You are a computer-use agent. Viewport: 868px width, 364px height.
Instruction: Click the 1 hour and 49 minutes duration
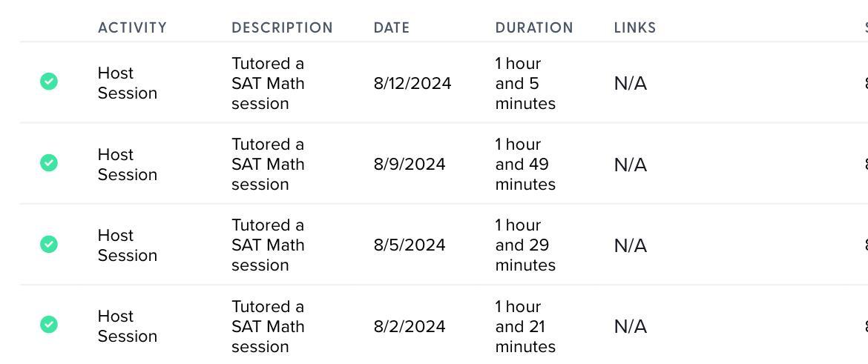point(525,165)
